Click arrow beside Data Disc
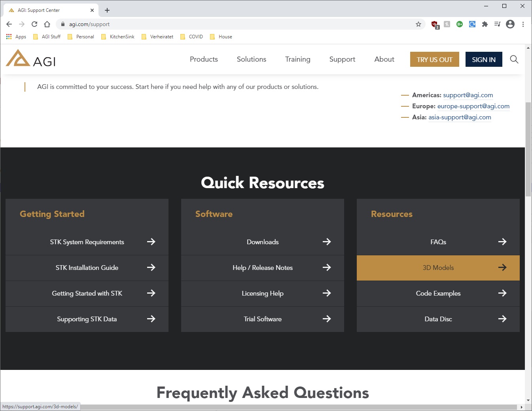This screenshot has height=411, width=532. coord(502,319)
